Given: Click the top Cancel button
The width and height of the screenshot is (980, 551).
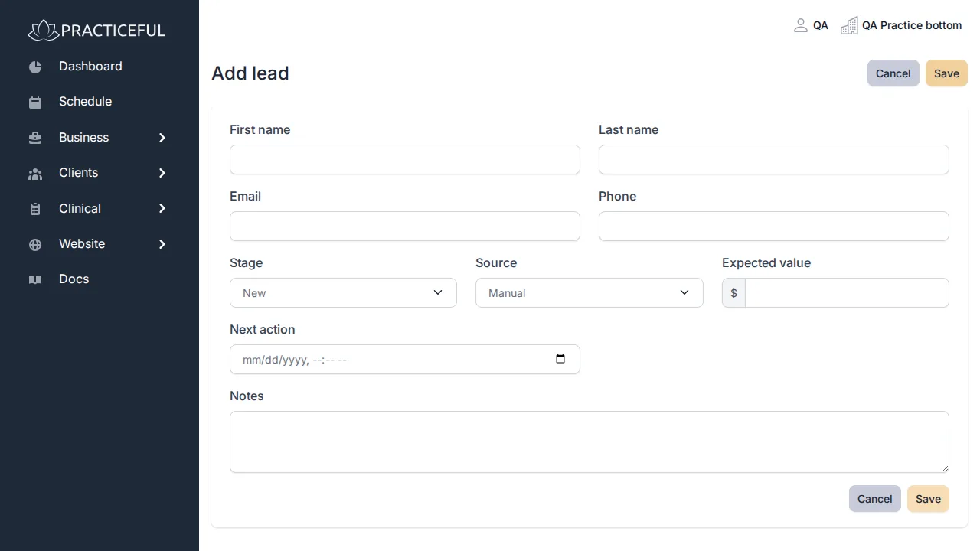Looking at the screenshot, I should click(x=893, y=73).
